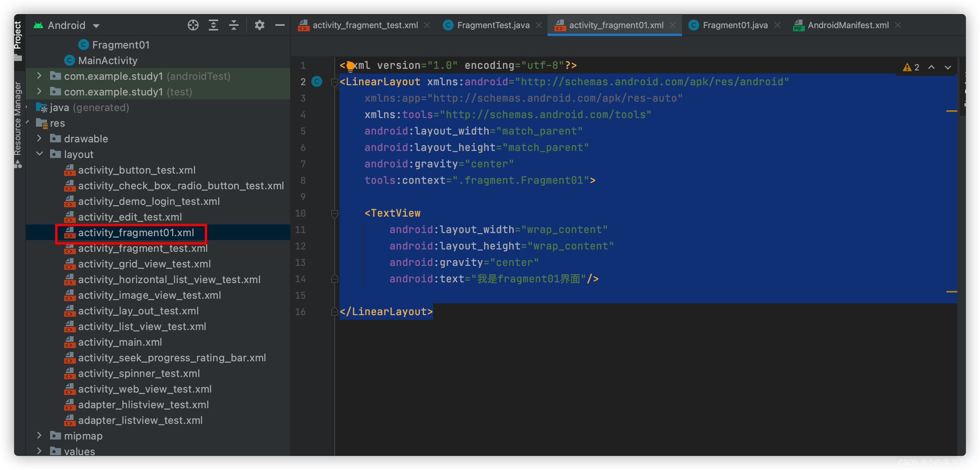This screenshot has width=980, height=470.
Task: Click the locate target crosshair icon
Action: click(193, 25)
